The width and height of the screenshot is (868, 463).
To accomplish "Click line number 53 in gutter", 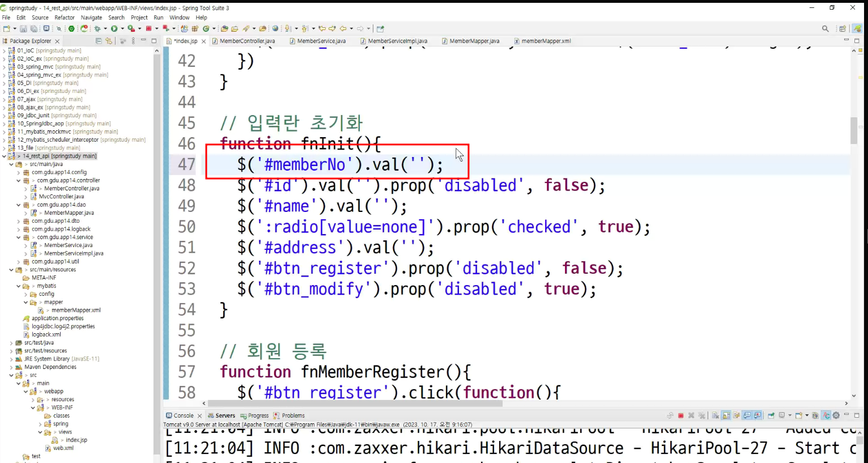I will click(x=186, y=289).
